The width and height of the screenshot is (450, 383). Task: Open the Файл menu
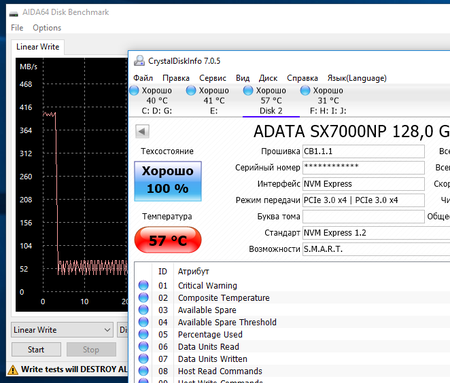coord(143,78)
